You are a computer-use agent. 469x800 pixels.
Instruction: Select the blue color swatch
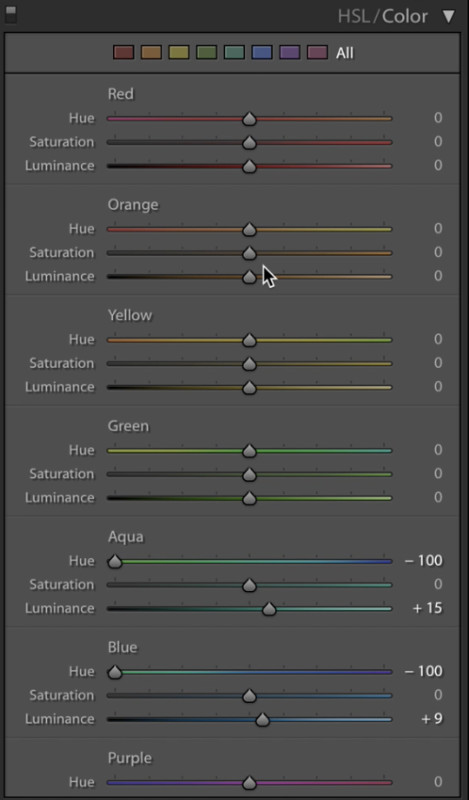tap(262, 53)
